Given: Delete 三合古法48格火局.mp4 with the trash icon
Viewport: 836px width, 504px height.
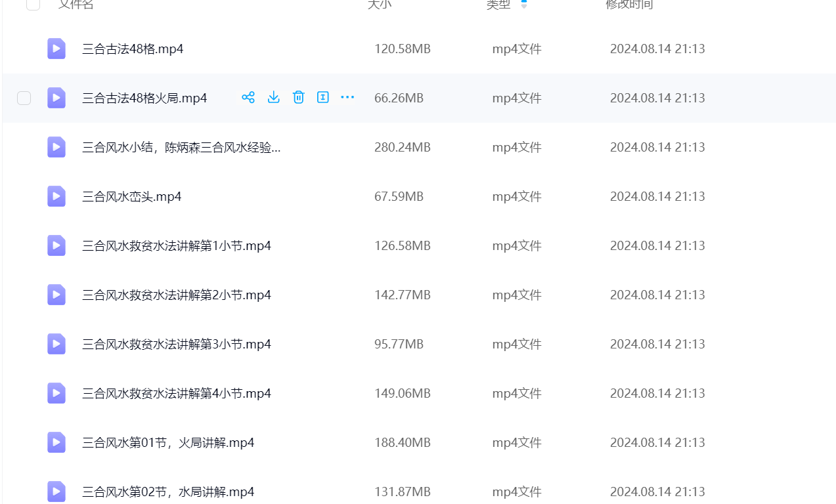Looking at the screenshot, I should click(298, 98).
